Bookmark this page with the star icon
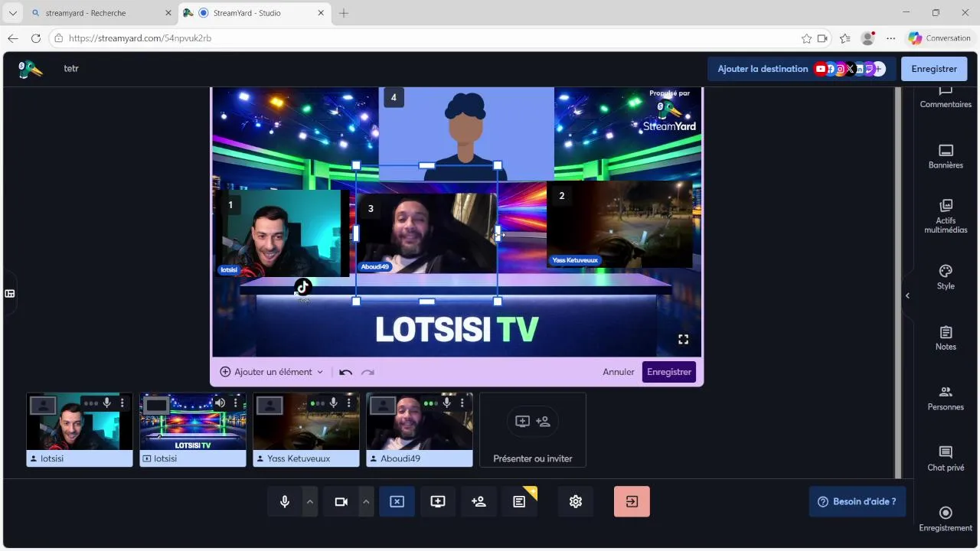 806,38
